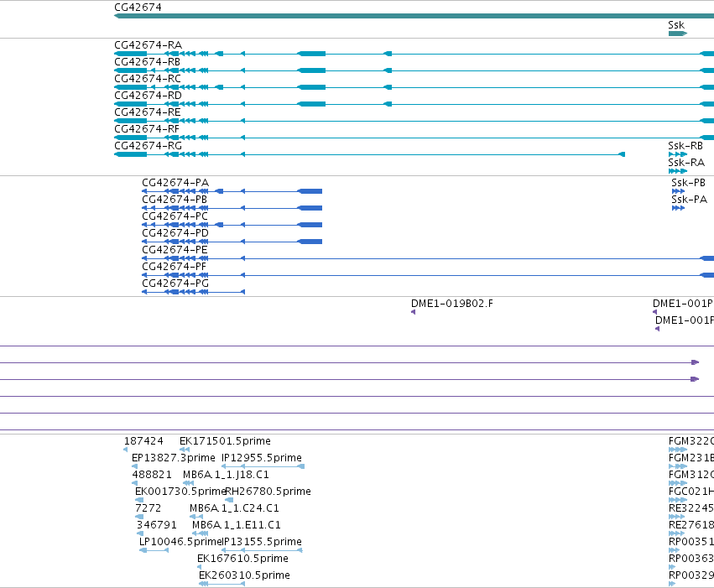Select the RH26780.5prime label
This screenshot has width=714, height=588.
point(268,492)
